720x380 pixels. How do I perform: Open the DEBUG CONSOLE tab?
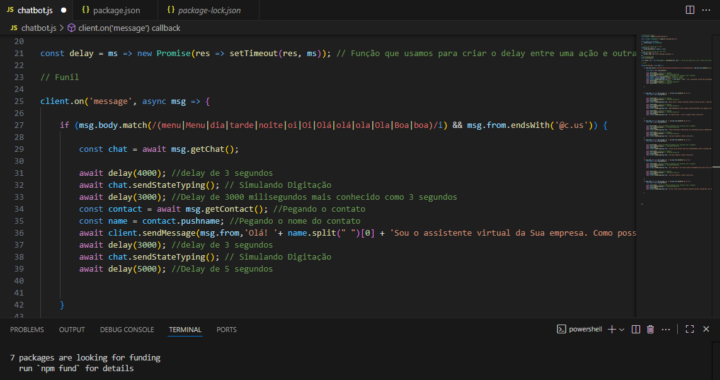127,330
